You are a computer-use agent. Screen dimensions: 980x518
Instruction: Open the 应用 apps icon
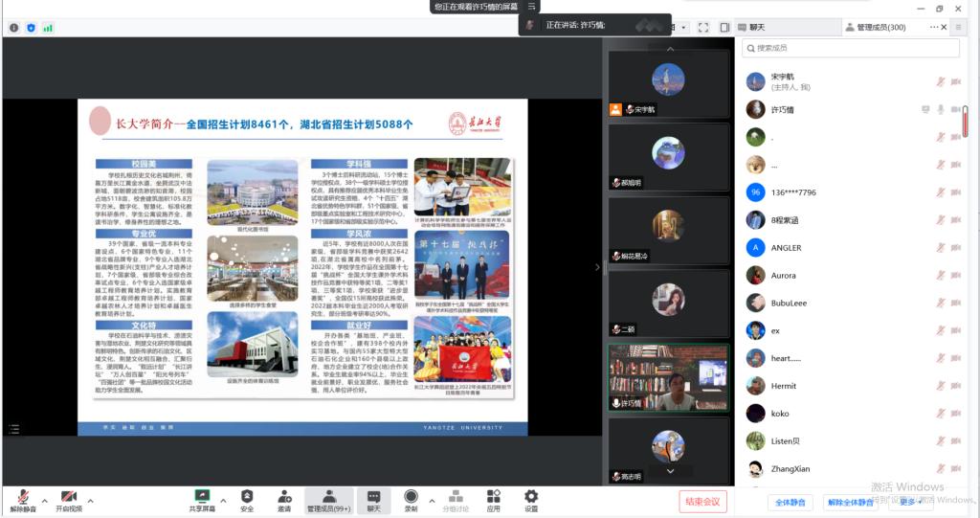click(x=493, y=496)
